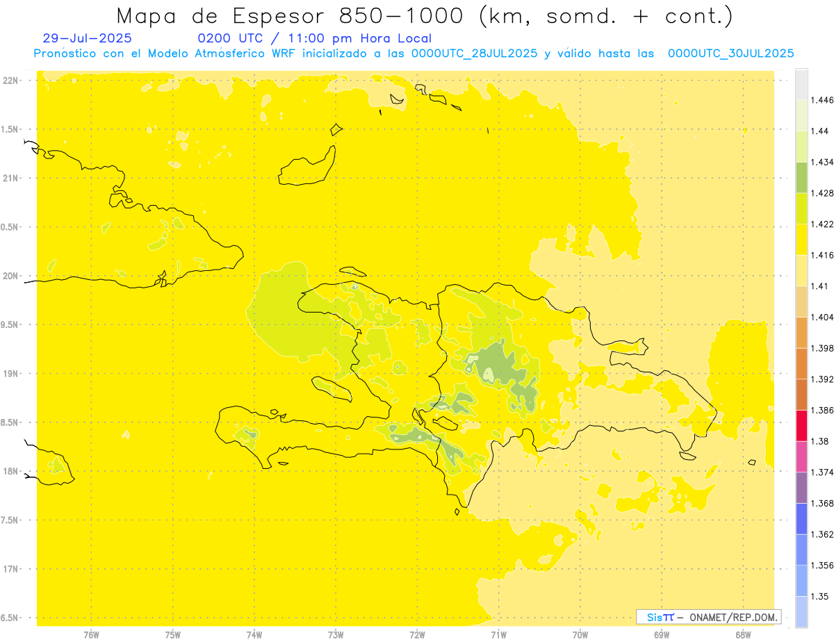Screen dimensions: 834x644
Task: Click the latitude label 18N
Action: (11, 471)
